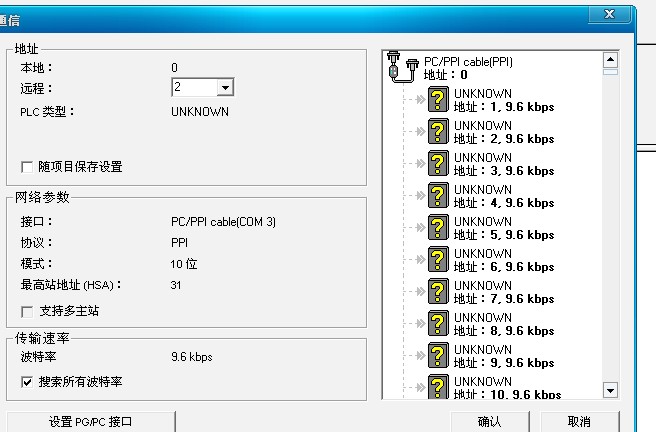Screen dimensions: 656x432
Task: Toggle the 支持多主站 checkbox
Action: [x=27, y=312]
